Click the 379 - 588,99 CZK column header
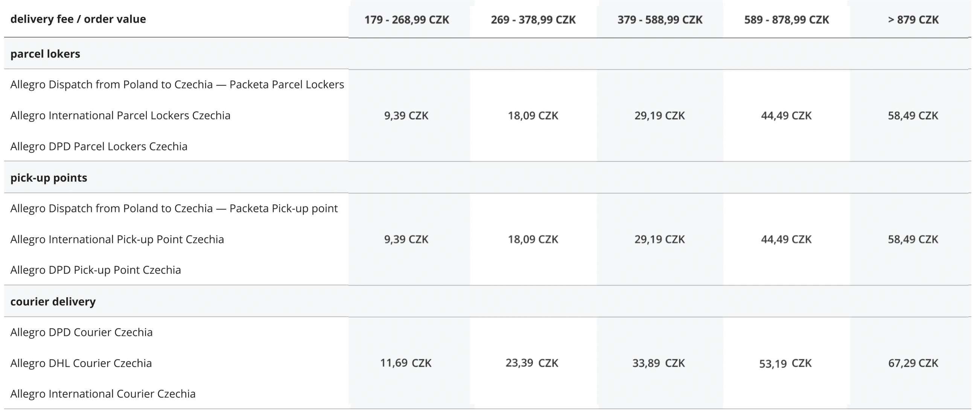Image resolution: width=980 pixels, height=416 pixels. [660, 20]
